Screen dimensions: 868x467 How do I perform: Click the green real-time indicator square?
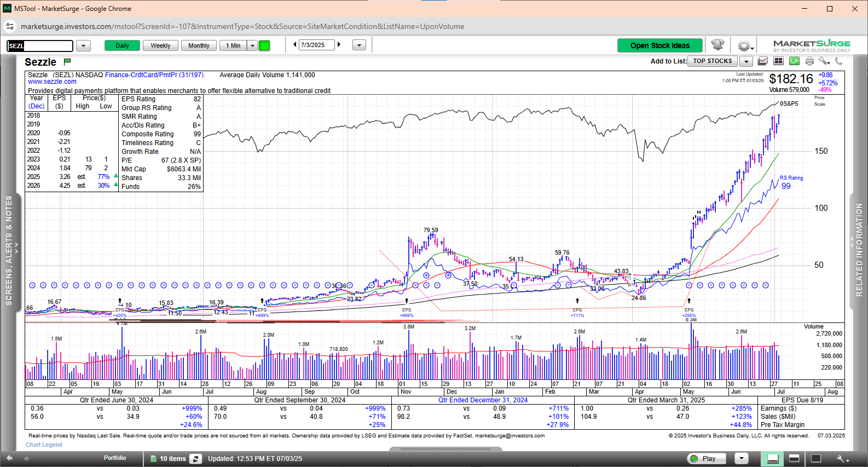click(264, 45)
